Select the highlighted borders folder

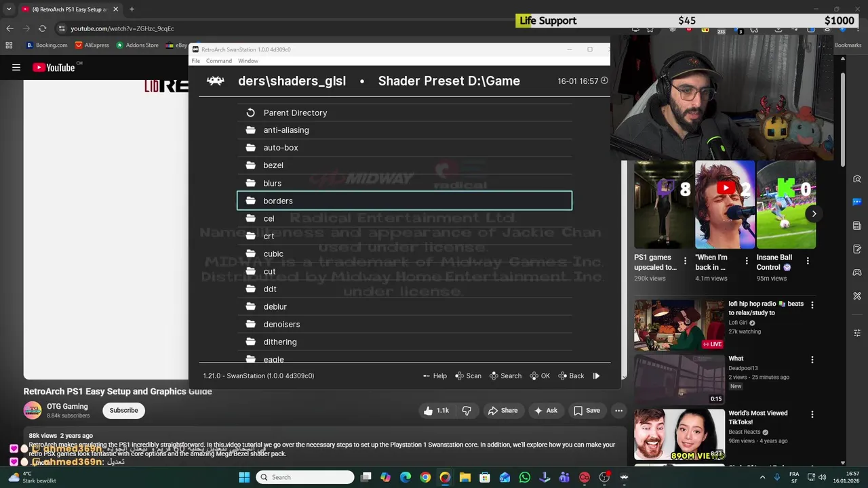tap(404, 201)
